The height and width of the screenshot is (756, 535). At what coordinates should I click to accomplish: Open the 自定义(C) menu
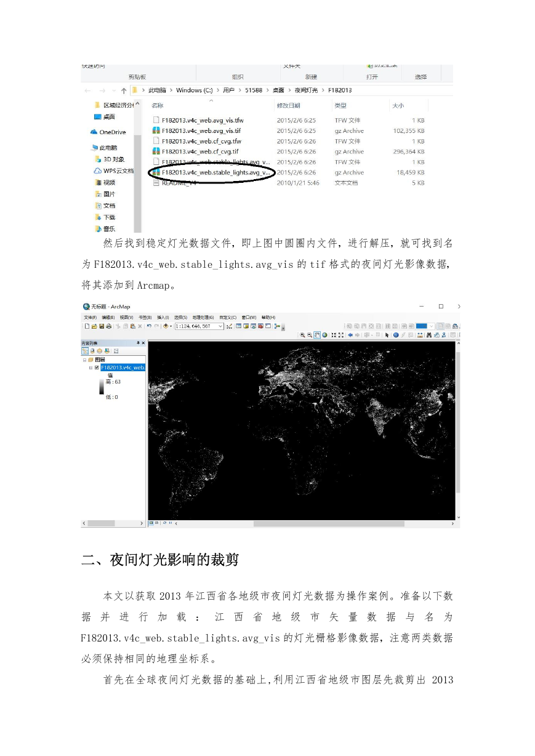tap(228, 318)
